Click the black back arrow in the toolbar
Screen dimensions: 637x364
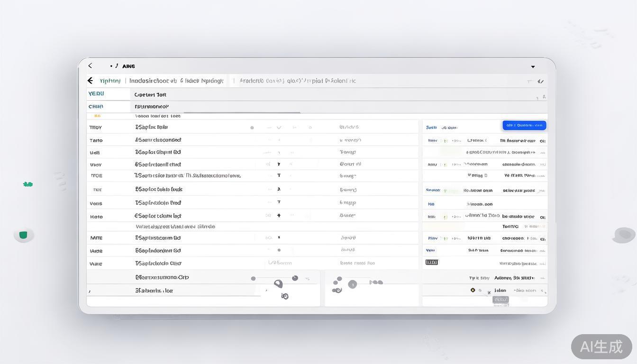[91, 81]
